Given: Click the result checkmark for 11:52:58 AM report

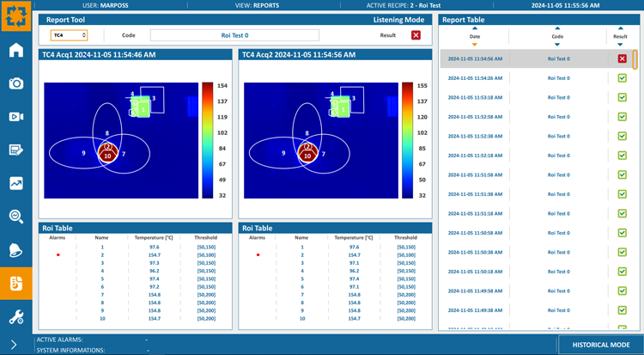Looking at the screenshot, I should tap(622, 116).
